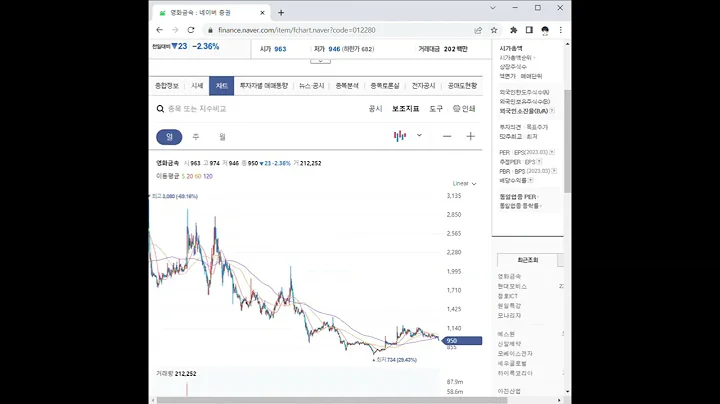This screenshot has height=404, width=720.
Task: Zoom in chart with plus icon
Action: pyautogui.click(x=470, y=136)
